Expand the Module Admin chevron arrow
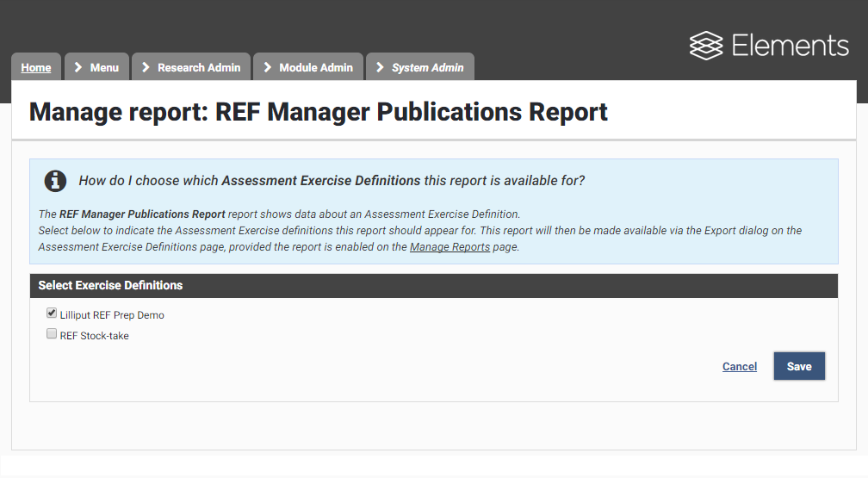868x478 pixels. tap(268, 67)
